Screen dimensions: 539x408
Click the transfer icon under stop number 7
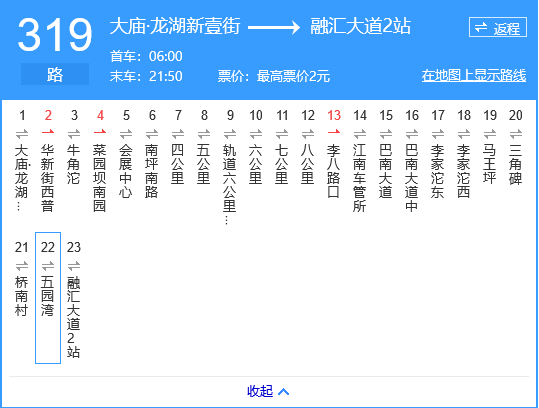tap(178, 133)
